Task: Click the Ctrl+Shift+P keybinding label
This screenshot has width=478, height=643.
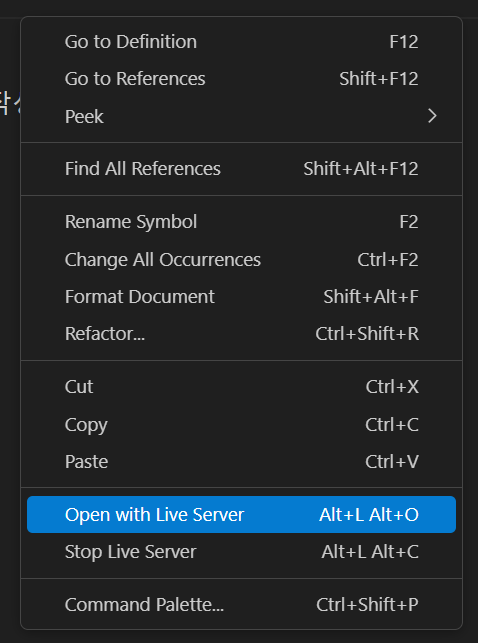Action: [367, 605]
